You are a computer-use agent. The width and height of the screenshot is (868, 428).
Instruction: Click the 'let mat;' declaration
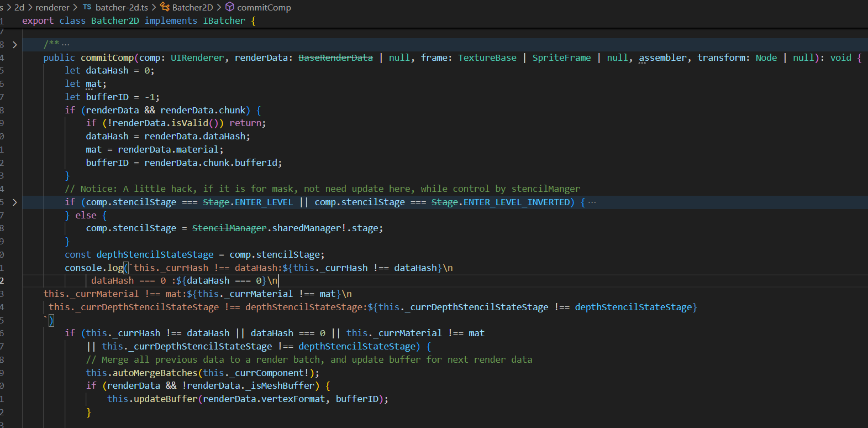pos(86,84)
